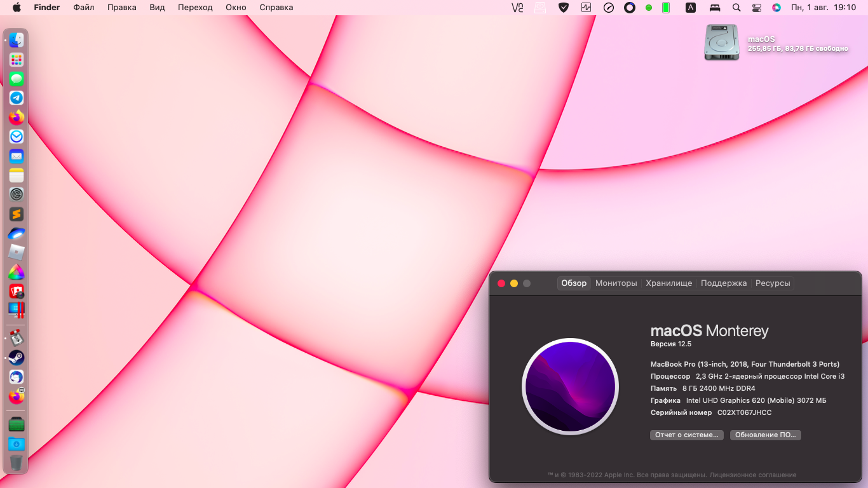Open the keyboard input source 'A' icon
The image size is (868, 488).
point(691,8)
